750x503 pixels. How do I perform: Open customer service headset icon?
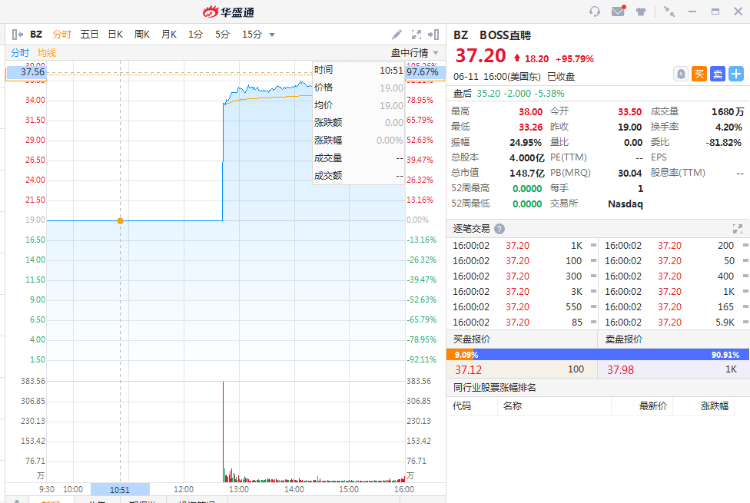coord(595,11)
